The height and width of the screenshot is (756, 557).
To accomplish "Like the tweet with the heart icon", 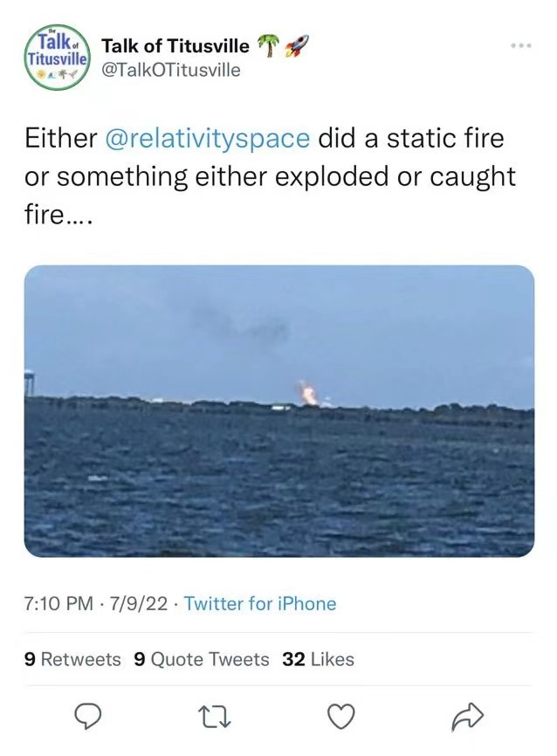I will (x=339, y=717).
